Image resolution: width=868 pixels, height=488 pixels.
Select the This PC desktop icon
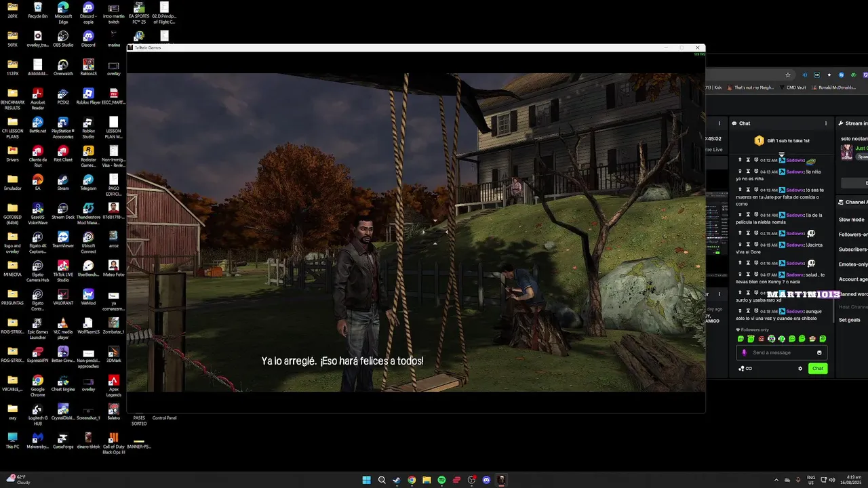pyautogui.click(x=13, y=440)
